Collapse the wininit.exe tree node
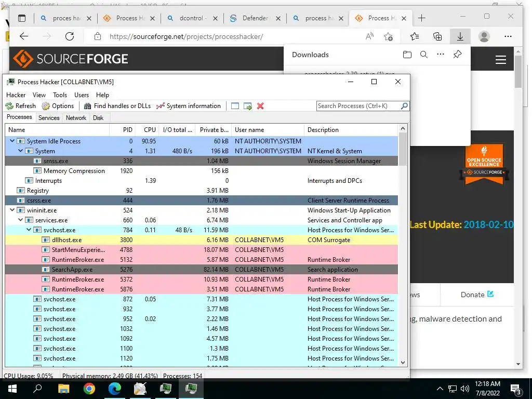This screenshot has height=399, width=532. point(12,210)
